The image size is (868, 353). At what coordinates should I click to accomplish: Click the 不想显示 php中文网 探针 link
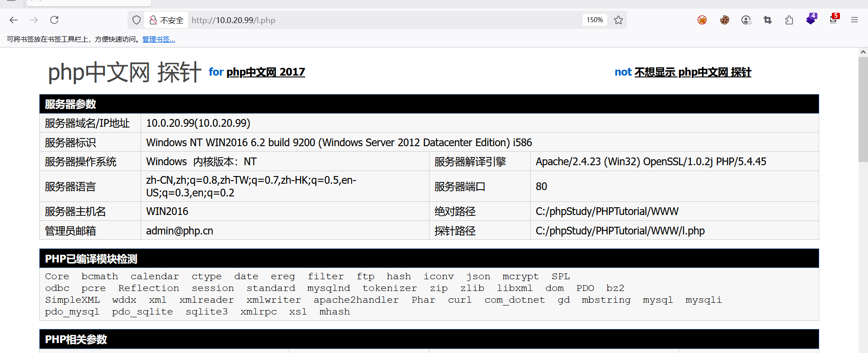coord(693,72)
